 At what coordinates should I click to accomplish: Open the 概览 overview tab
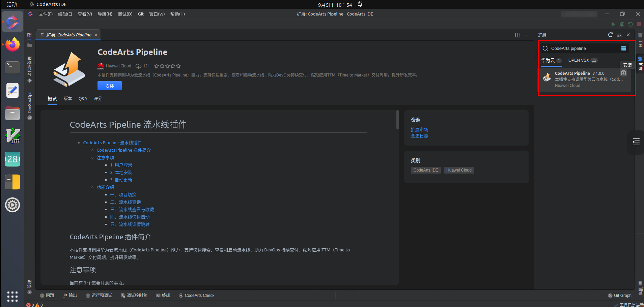[x=52, y=99]
